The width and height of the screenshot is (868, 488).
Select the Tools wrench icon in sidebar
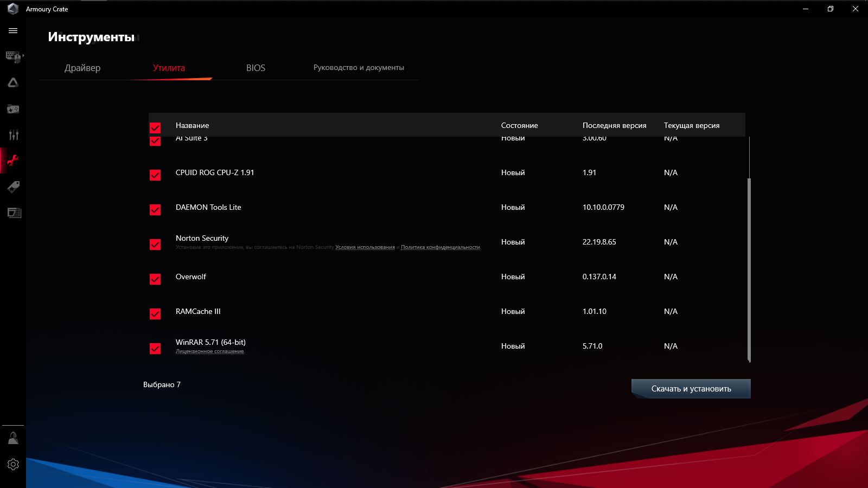point(13,160)
